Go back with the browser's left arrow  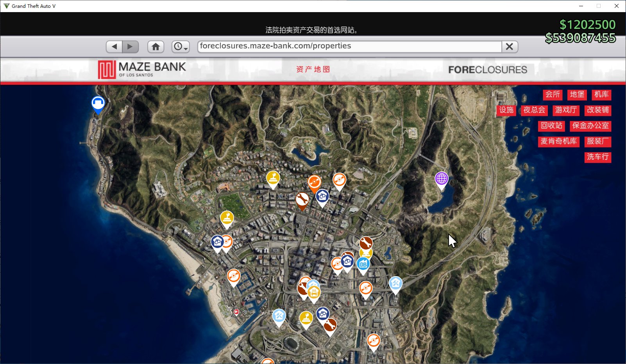[x=114, y=46]
